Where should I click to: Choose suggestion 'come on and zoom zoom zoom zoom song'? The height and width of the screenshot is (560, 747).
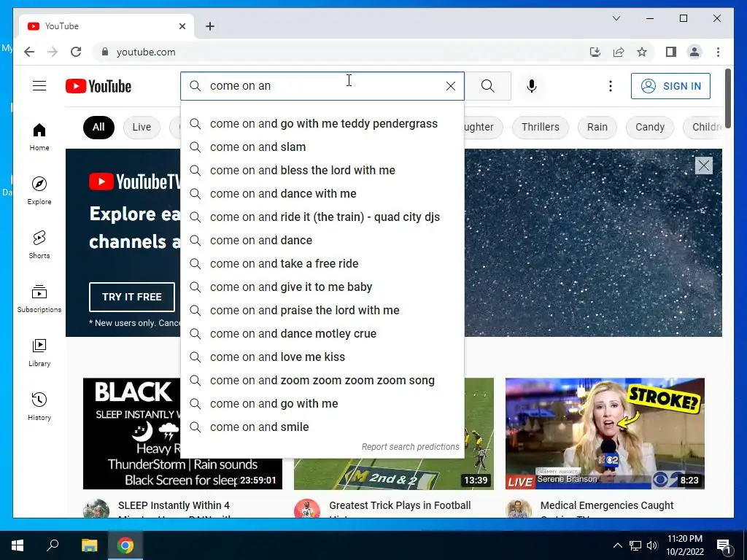point(322,380)
